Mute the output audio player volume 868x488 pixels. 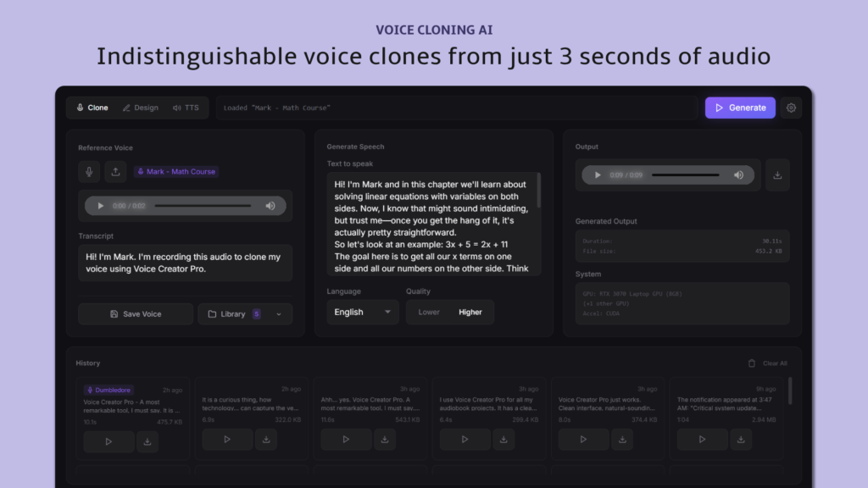tap(738, 175)
